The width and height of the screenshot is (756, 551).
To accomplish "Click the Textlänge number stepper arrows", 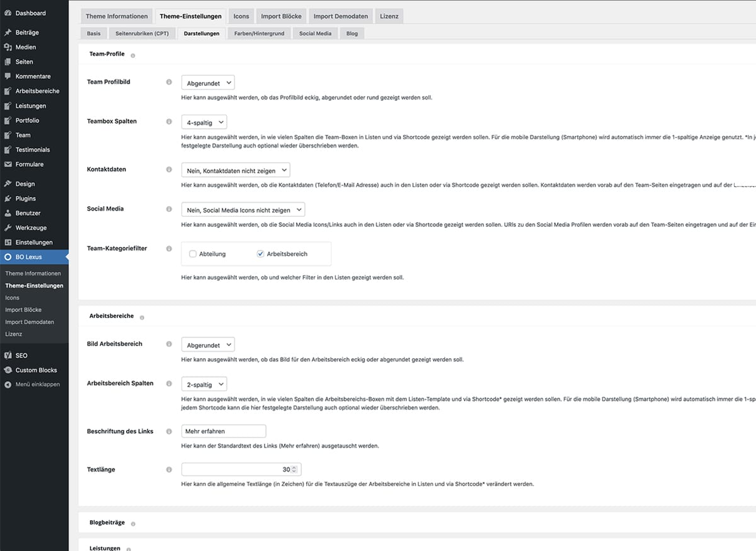I will (x=294, y=470).
